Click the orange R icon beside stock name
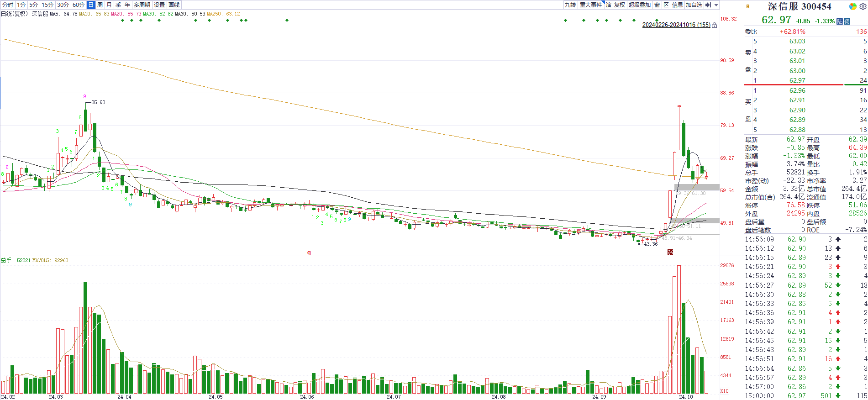The height and width of the screenshot is (400, 868). [x=748, y=6]
